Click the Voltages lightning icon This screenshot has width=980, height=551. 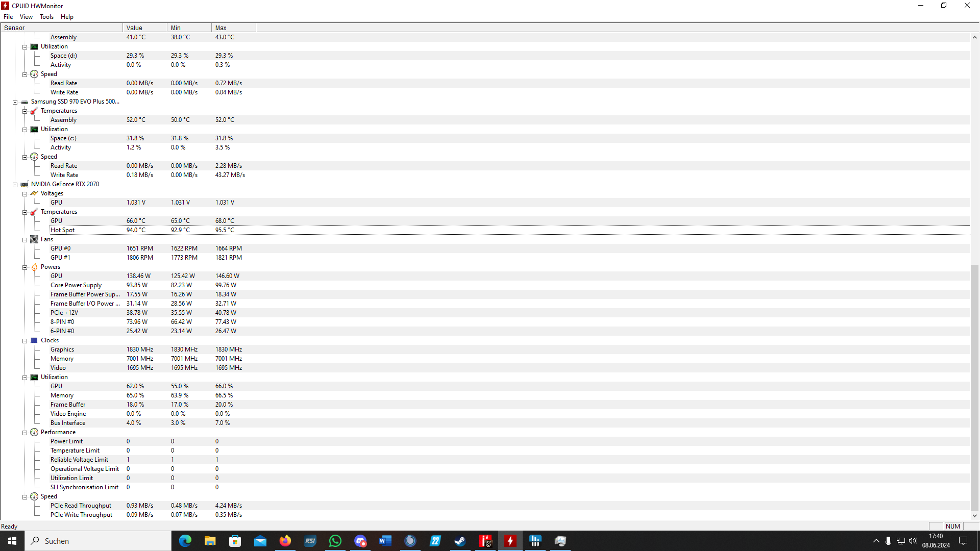pos(34,193)
